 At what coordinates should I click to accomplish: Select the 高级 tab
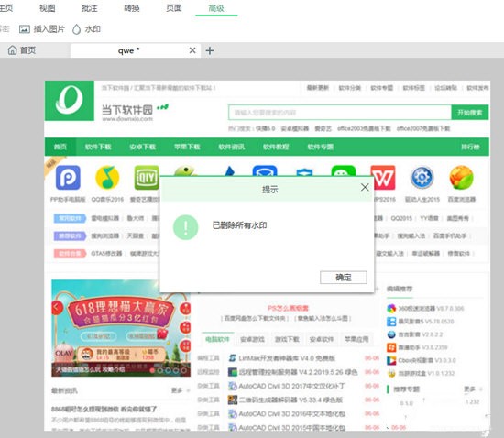pyautogui.click(x=216, y=8)
